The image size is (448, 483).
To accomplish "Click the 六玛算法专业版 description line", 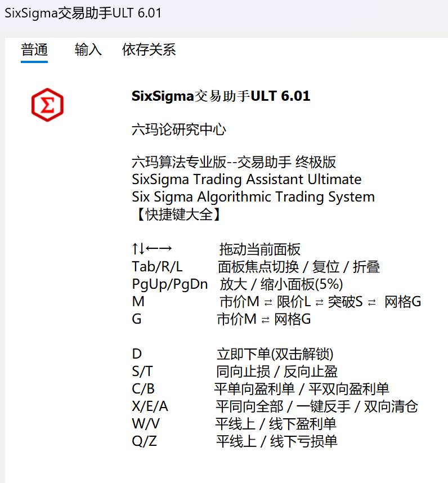I will (234, 162).
